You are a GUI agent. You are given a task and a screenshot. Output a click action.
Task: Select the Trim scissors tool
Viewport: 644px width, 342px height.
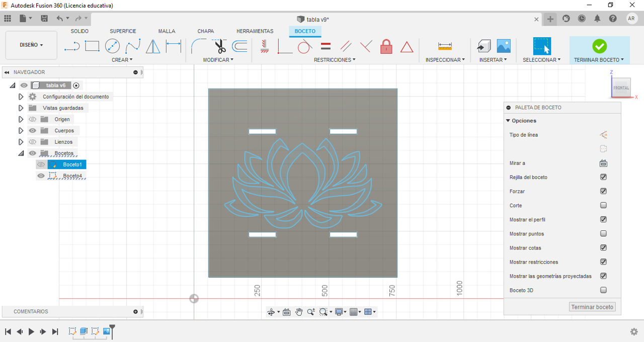click(x=219, y=46)
